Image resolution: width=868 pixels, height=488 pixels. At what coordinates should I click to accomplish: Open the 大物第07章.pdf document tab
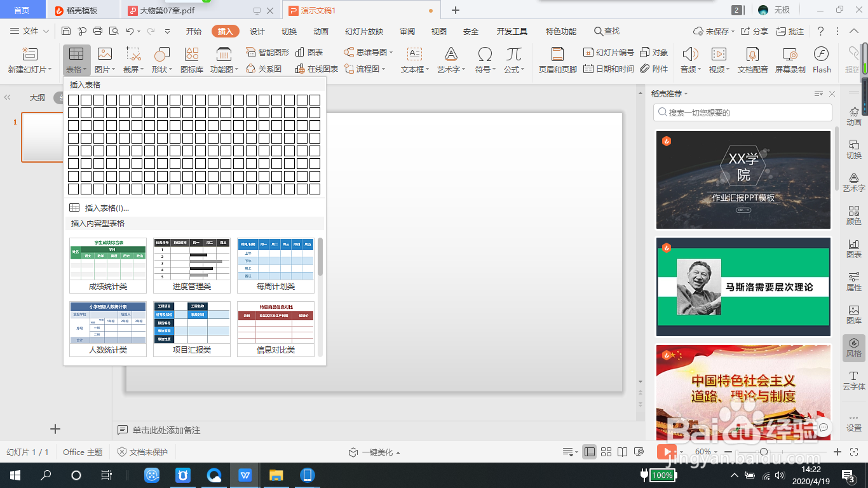pos(166,10)
